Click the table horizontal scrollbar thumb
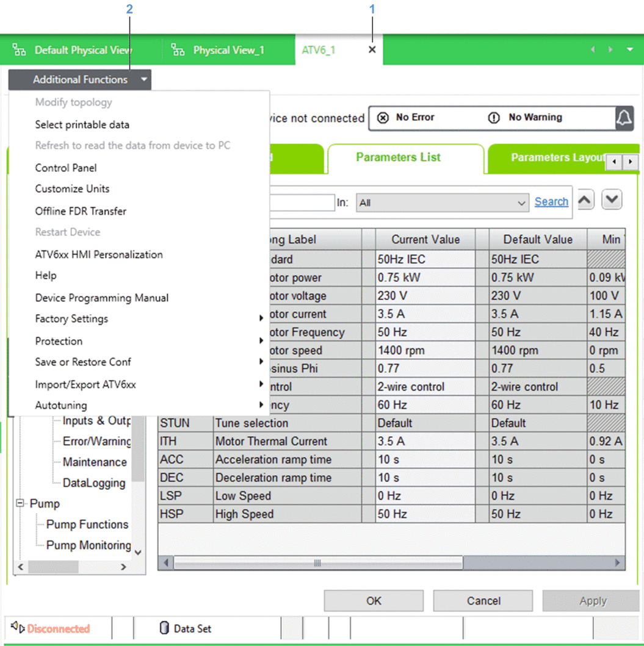 point(317,562)
